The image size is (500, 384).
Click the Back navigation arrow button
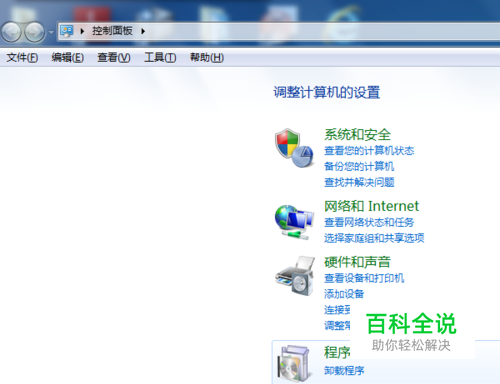(x=11, y=32)
